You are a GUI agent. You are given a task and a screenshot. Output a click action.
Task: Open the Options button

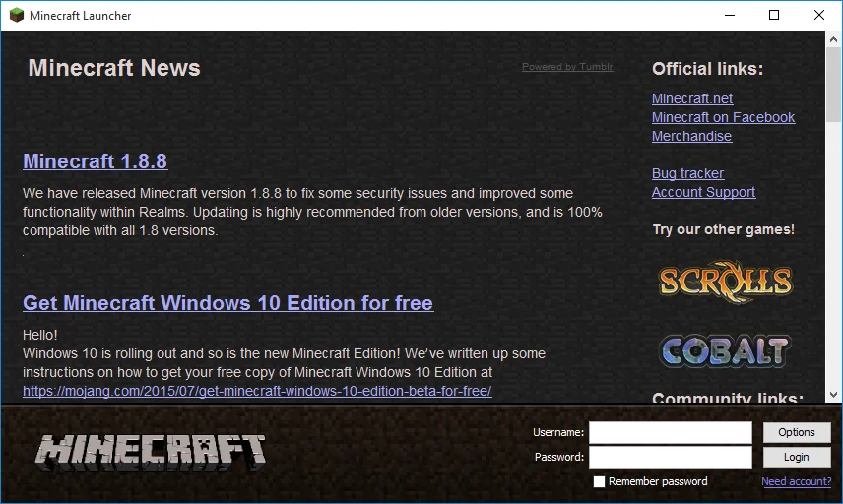point(797,432)
